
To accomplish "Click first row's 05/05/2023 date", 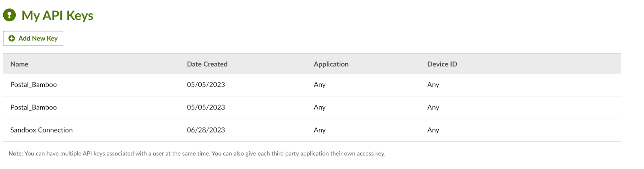I will [206, 84].
